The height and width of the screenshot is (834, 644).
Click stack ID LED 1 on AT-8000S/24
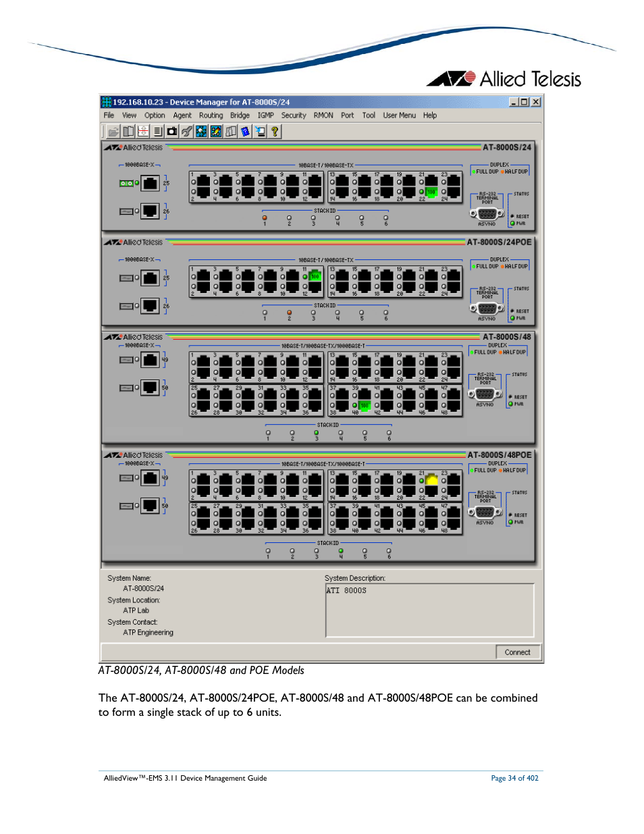[x=265, y=218]
